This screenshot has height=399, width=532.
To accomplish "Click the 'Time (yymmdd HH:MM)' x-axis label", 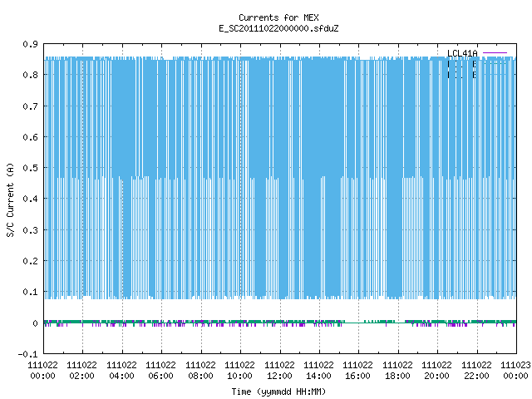I will 278,392.
